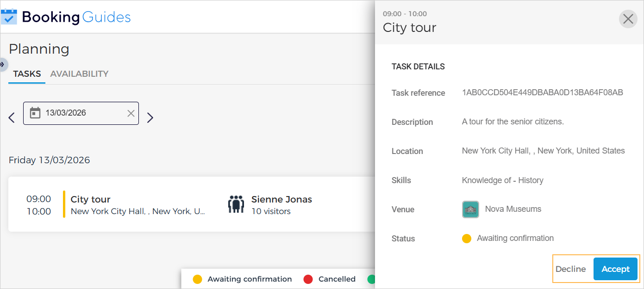Expand the collapsed sidebar with the double-chevron
This screenshot has width=644, height=289.
tap(2, 64)
